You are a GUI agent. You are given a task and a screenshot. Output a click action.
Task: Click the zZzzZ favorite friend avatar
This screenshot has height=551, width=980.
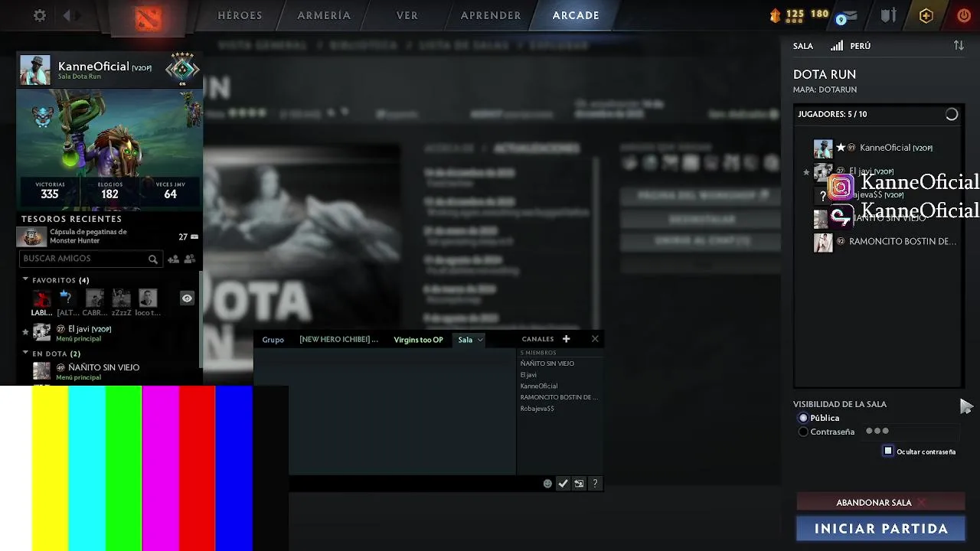click(121, 298)
